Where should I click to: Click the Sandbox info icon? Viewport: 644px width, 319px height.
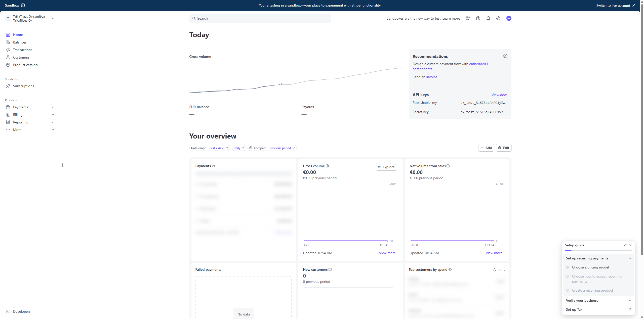(x=23, y=5)
